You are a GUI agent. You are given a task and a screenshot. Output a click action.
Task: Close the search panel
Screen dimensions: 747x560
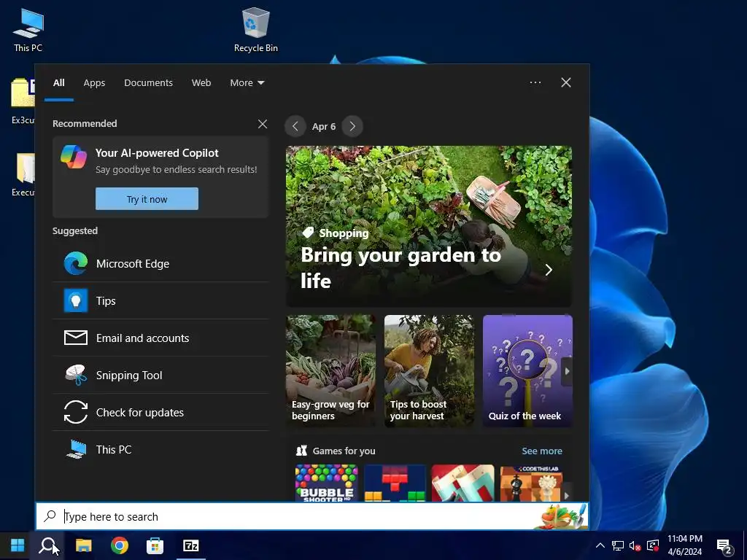click(566, 82)
